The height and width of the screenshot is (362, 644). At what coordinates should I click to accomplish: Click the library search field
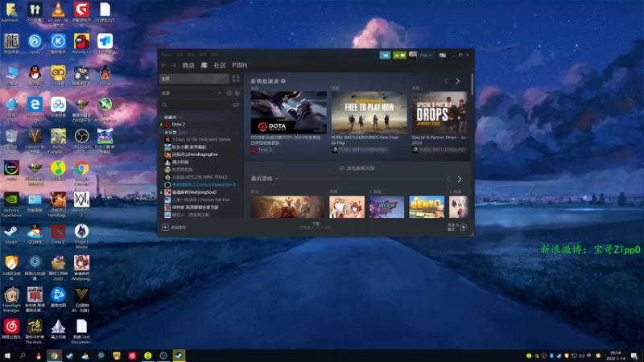[x=196, y=105]
